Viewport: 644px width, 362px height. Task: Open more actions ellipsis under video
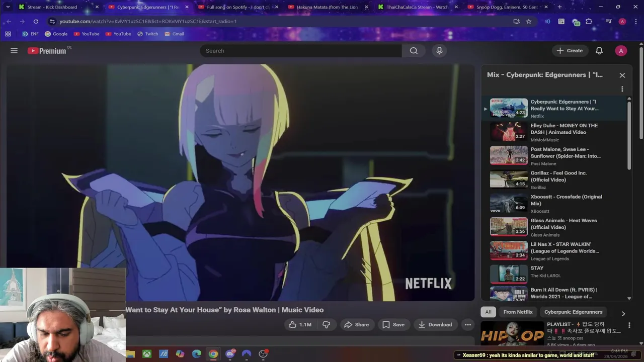pos(468,325)
